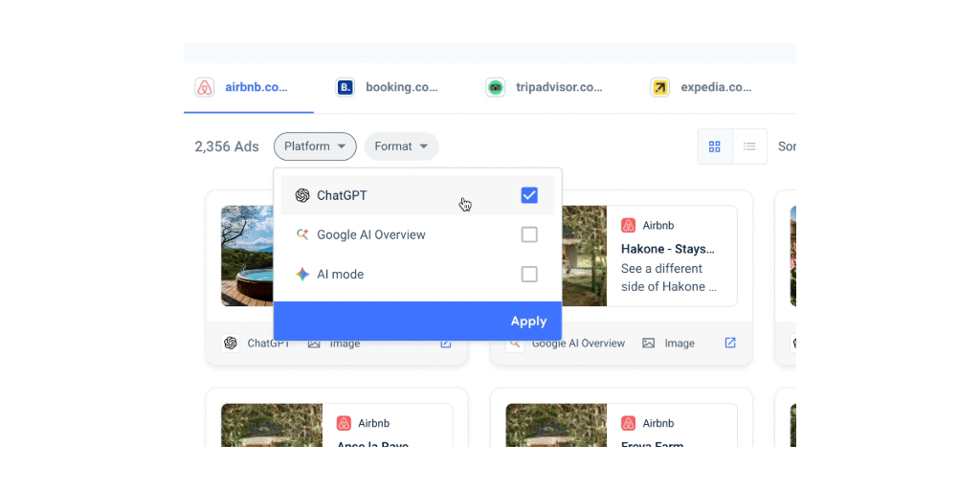Open the Freya Farm ad thumbnail
This screenshot has height=490, width=980.
pyautogui.click(x=556, y=425)
